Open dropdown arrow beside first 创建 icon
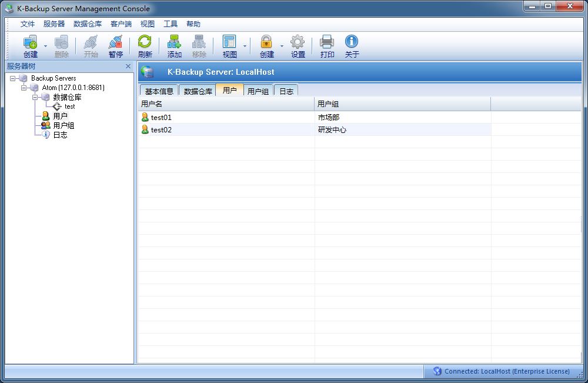 tap(45, 46)
